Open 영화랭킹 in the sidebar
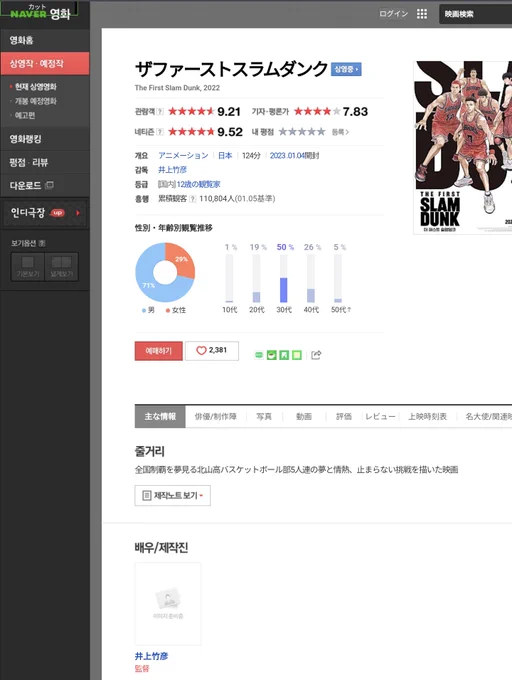Screen dimensions: 512x680 pyautogui.click(x=45, y=139)
